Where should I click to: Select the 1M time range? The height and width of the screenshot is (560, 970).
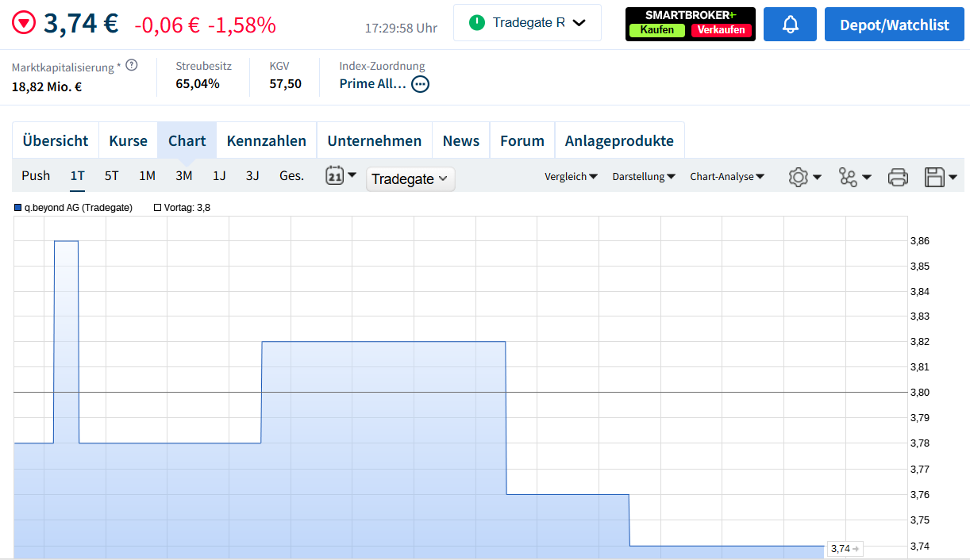click(x=147, y=175)
